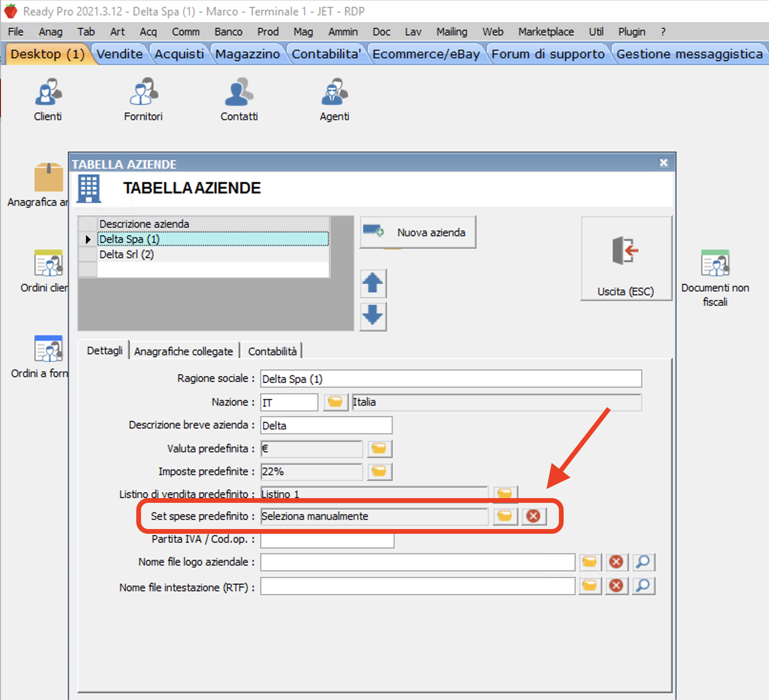This screenshot has height=700, width=769.
Task: Open the Contatti desktop icon
Action: [x=239, y=100]
